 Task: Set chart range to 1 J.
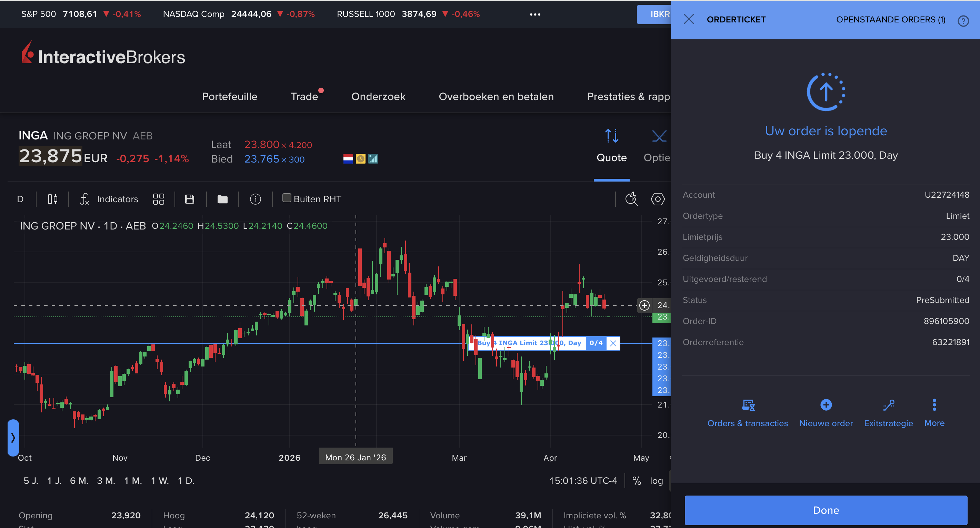[54, 481]
